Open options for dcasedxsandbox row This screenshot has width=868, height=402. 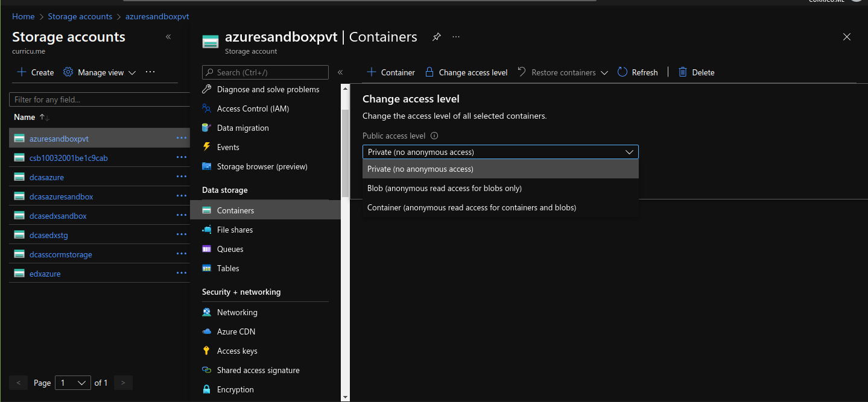pos(182,215)
